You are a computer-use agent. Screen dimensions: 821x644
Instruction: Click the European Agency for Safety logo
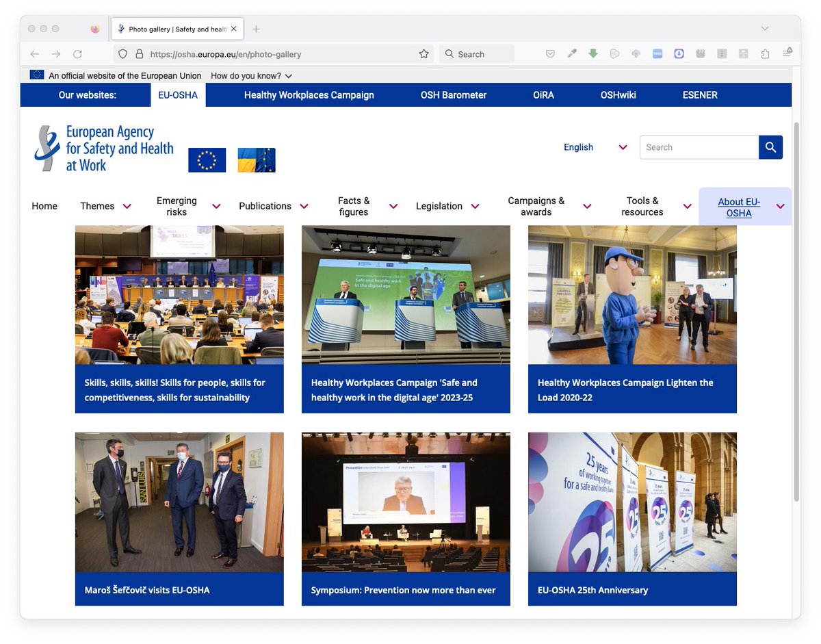pyautogui.click(x=104, y=148)
